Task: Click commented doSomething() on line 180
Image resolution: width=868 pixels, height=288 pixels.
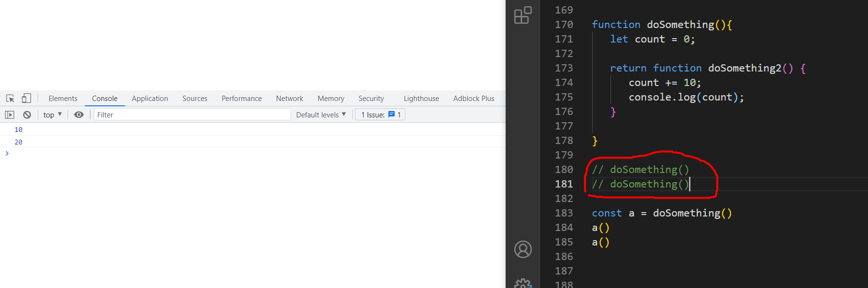Action: 641,170
